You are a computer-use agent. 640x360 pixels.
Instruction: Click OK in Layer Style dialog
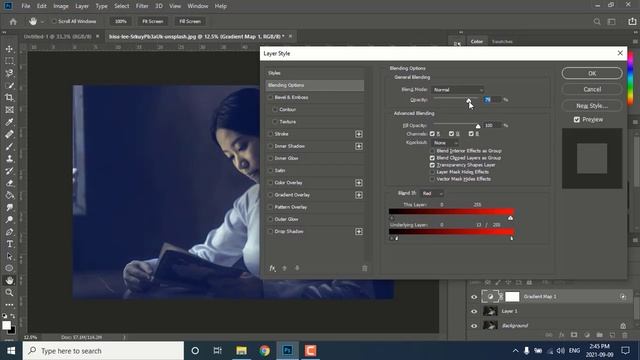(592, 73)
